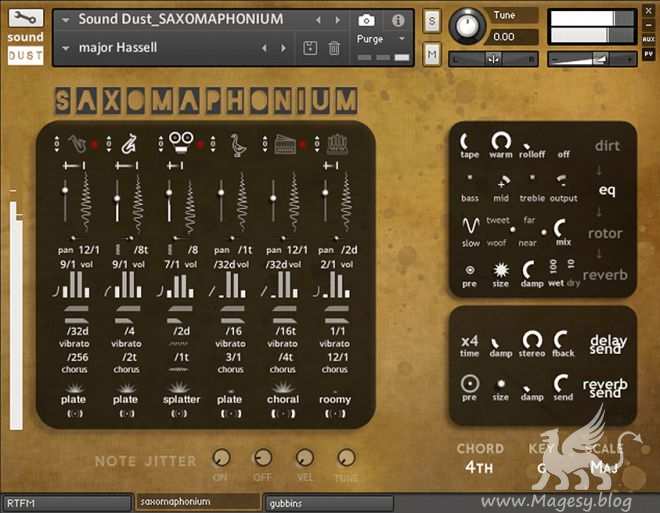Adjust the delay fback knob
Viewport: 660px width, 513px height.
coord(561,339)
